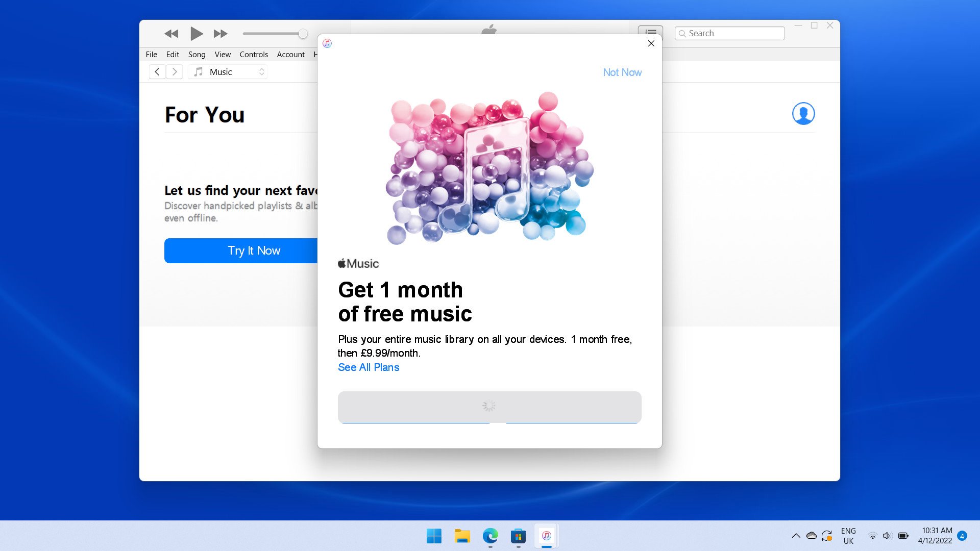Open Microsoft Edge from the taskbar
The width and height of the screenshot is (980, 551).
(490, 536)
